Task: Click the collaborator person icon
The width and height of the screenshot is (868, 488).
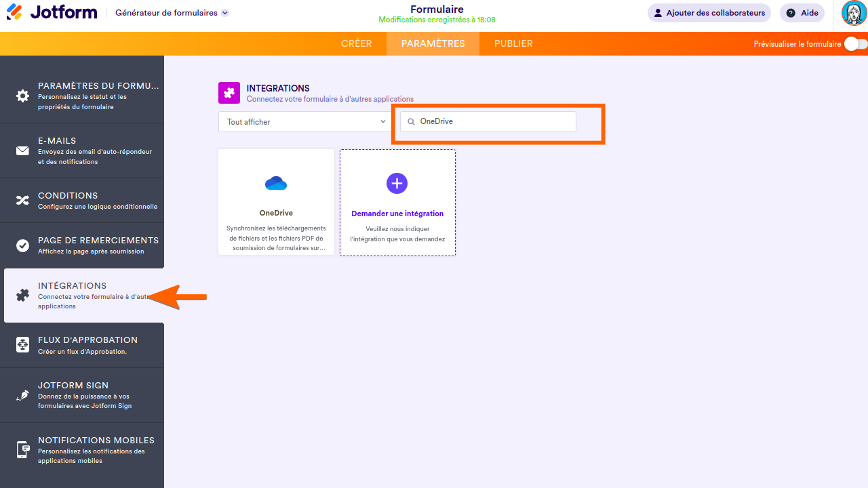Action: 658,13
